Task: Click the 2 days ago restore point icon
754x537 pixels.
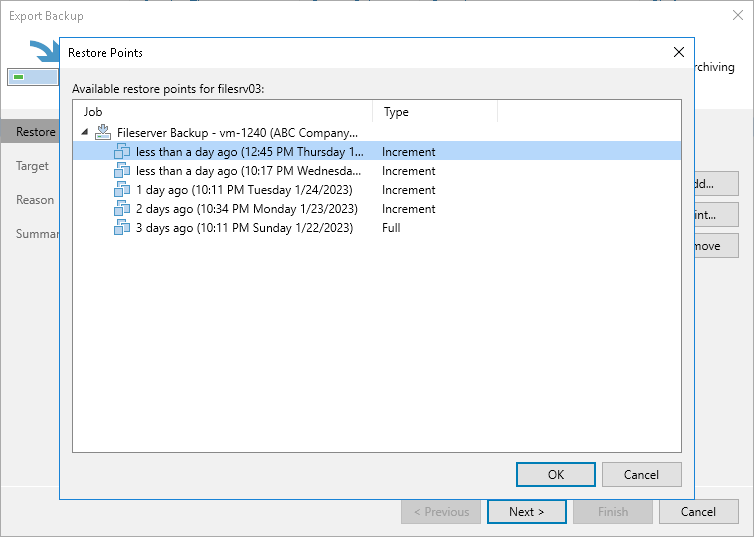Action: (122, 209)
